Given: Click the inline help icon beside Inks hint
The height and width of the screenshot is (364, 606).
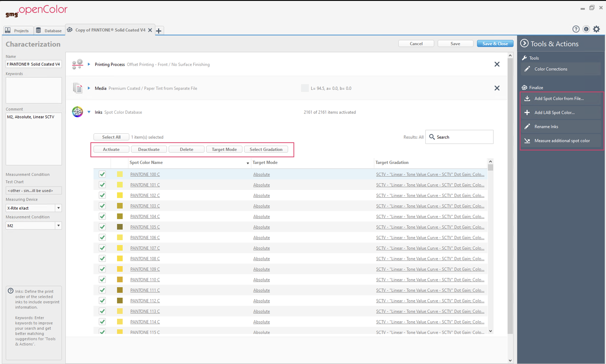Looking at the screenshot, I should click(11, 291).
